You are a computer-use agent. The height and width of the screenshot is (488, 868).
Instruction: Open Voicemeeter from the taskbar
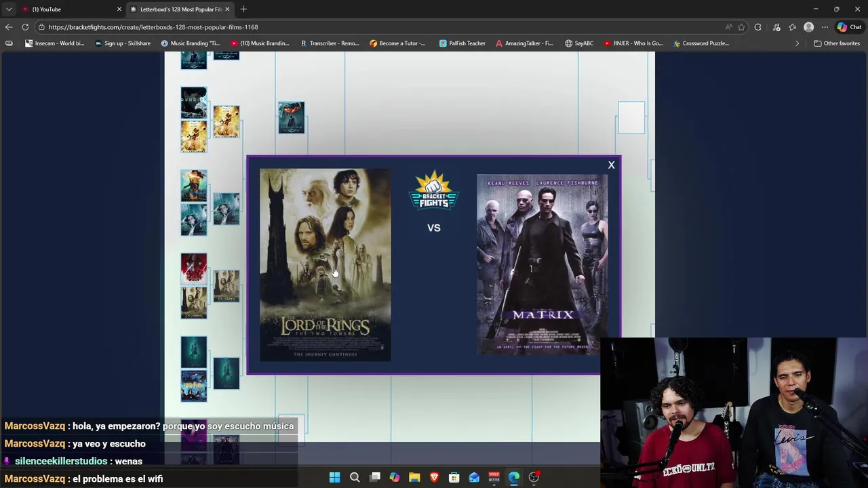click(x=494, y=477)
